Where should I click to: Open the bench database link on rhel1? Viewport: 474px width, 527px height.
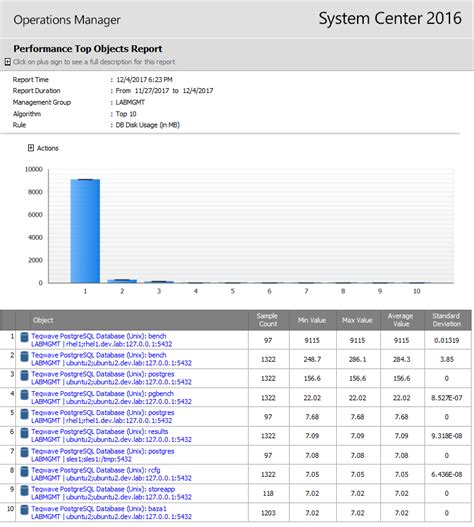(x=102, y=340)
